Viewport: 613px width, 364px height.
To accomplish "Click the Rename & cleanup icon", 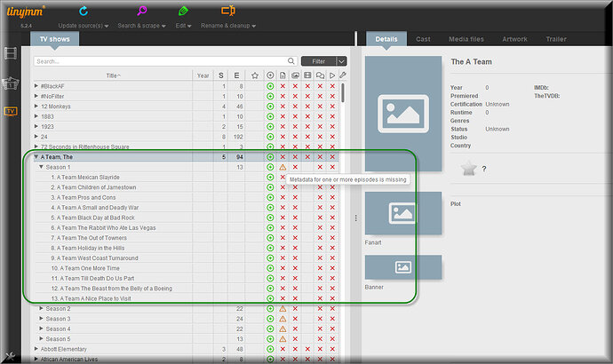I will tap(228, 11).
